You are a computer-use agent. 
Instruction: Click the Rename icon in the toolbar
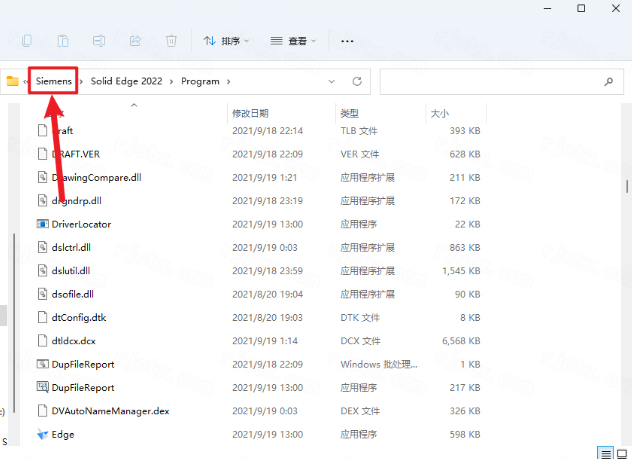(99, 41)
